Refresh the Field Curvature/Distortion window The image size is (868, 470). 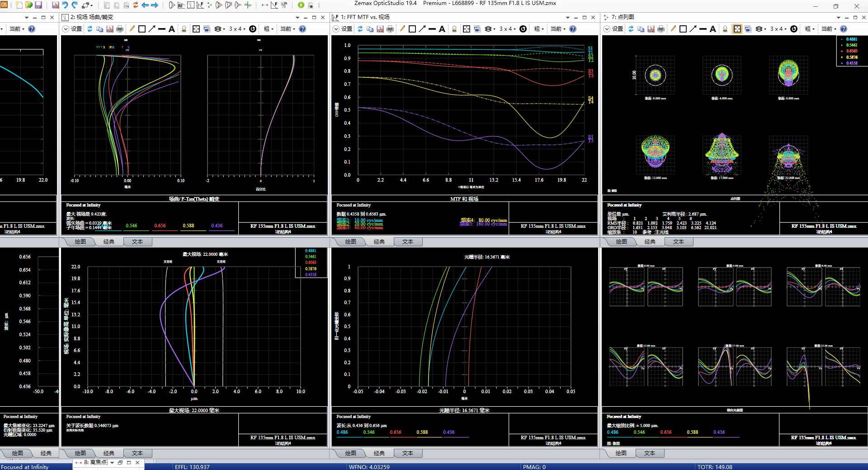[x=90, y=29]
